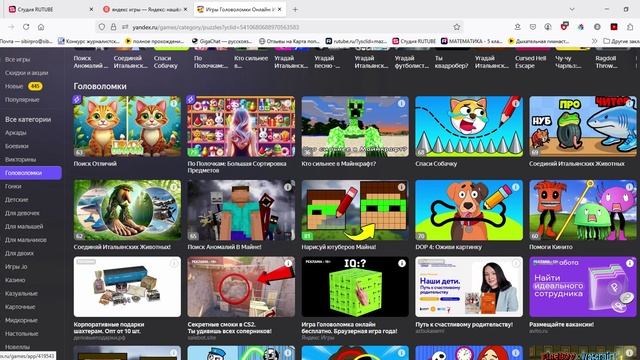The image size is (640, 360).
Task: Bookmark this page with the star icon
Action: 457,27
